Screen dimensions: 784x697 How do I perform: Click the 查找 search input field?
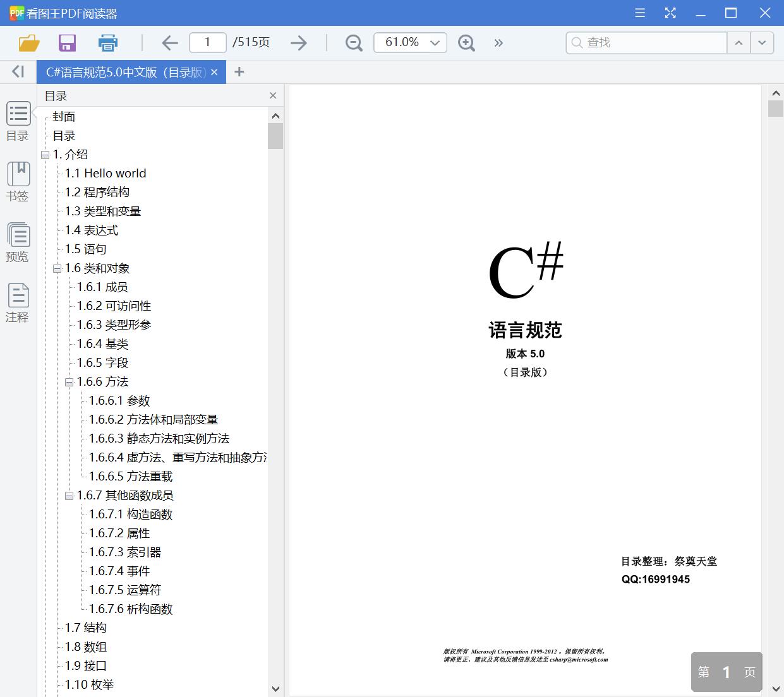coord(646,42)
